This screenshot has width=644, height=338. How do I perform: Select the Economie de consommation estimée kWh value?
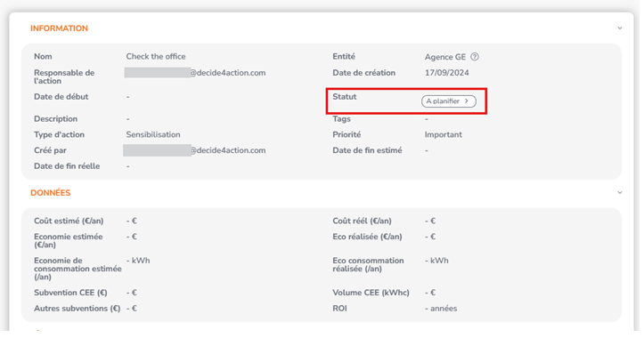pyautogui.click(x=138, y=261)
